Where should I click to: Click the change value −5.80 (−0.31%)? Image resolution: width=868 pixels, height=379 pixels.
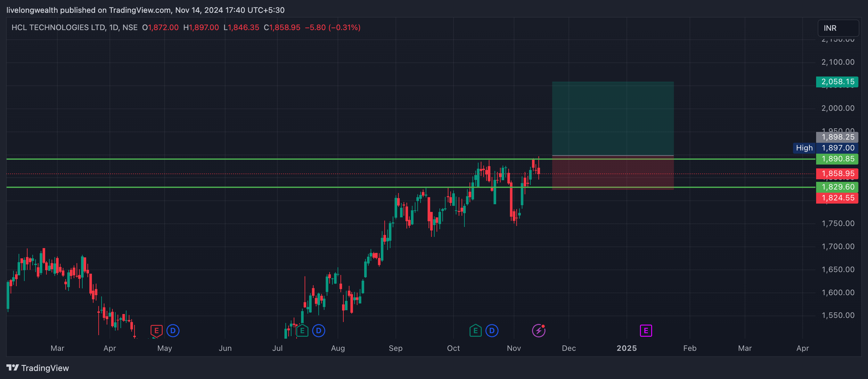click(333, 28)
